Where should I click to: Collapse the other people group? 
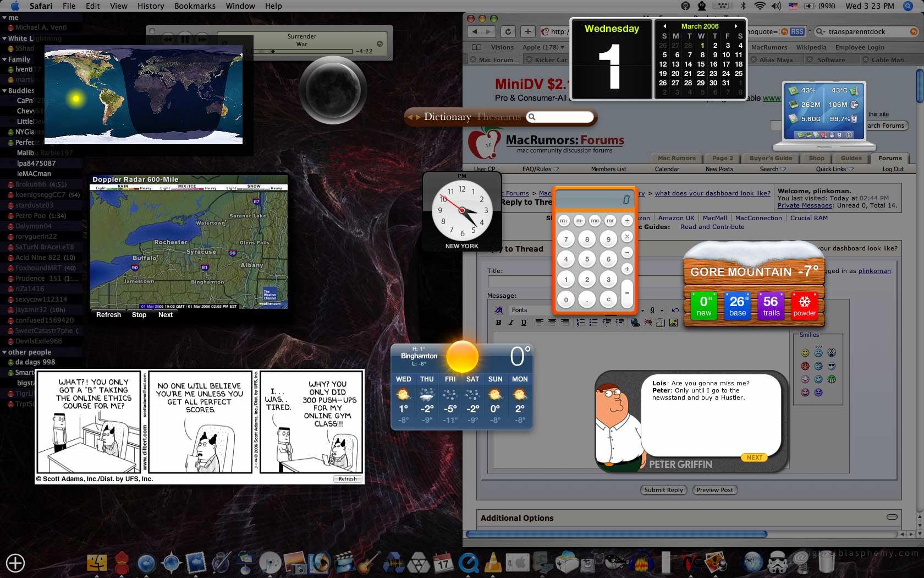pos(4,352)
